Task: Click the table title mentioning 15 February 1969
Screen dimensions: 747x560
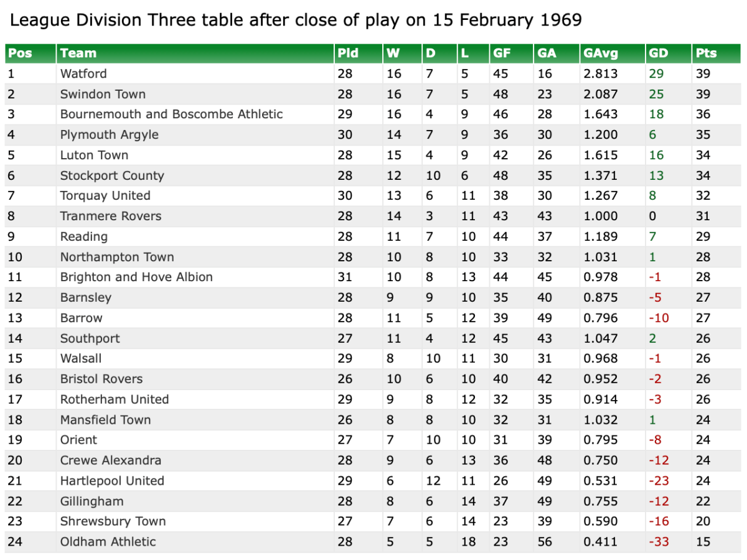Action: [x=296, y=21]
